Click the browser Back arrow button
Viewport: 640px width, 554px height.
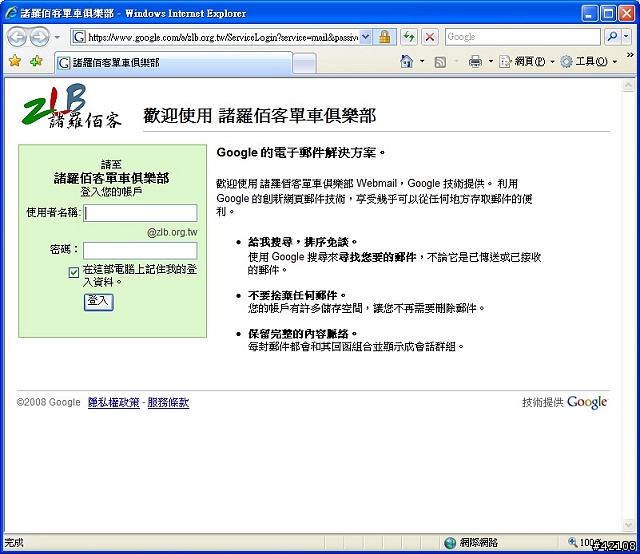[17, 37]
